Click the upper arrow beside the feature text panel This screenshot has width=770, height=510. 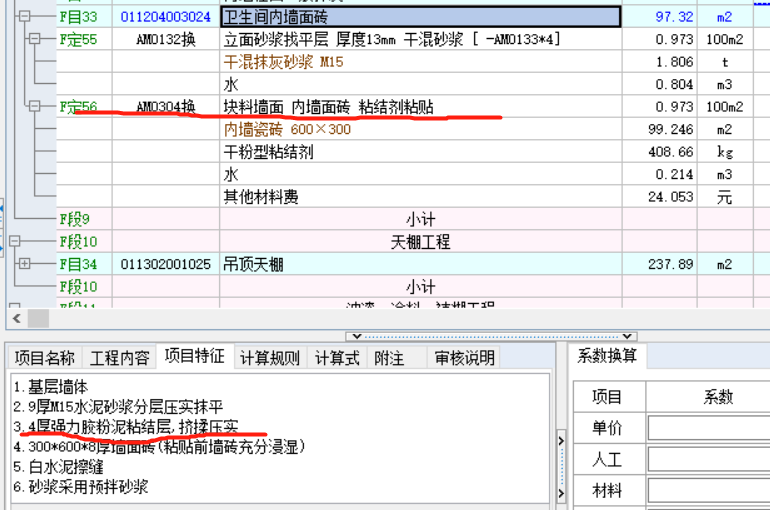point(561,441)
